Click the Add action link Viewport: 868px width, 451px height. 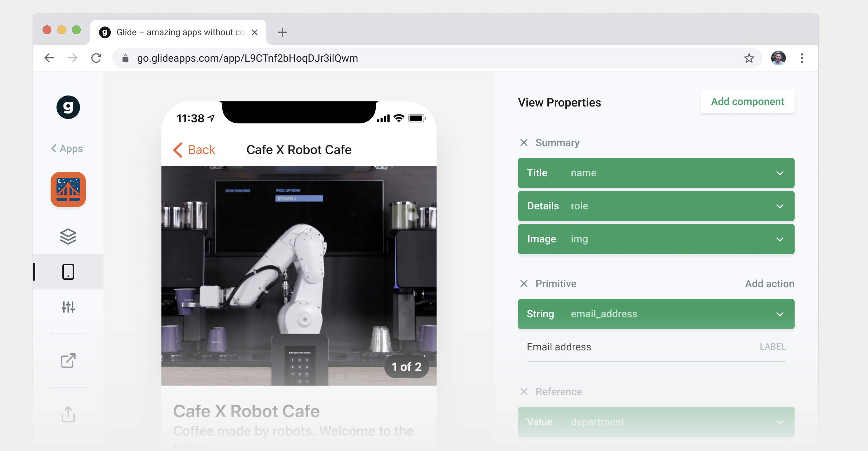click(769, 284)
